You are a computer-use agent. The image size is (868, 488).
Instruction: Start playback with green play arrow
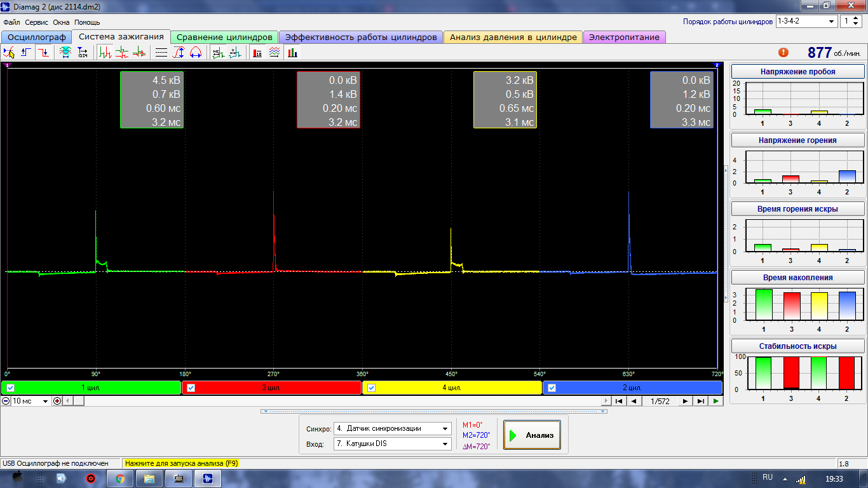point(716,401)
